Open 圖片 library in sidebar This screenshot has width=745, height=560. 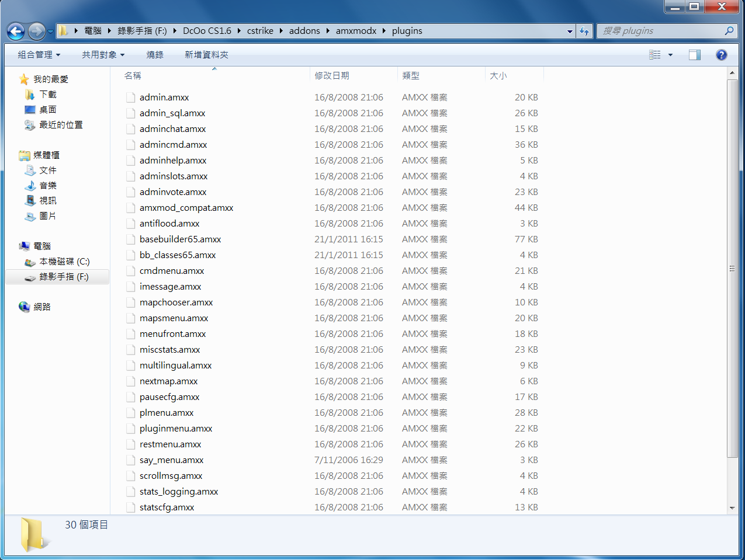(48, 216)
